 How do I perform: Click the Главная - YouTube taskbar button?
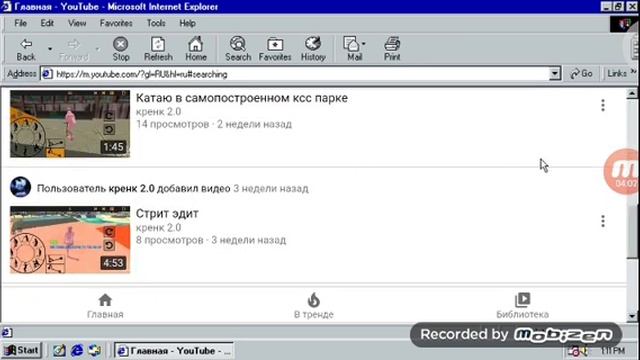pos(174,351)
